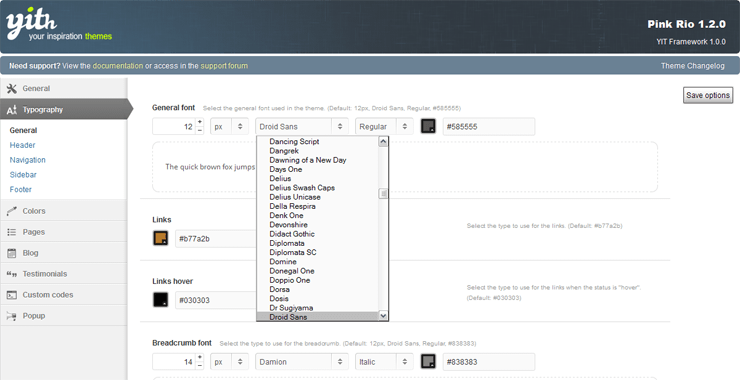Click the Breadcrumb font size field

coord(174,362)
